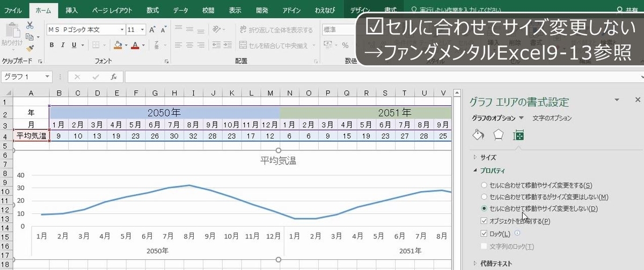Toggle Italic formatting
The height and width of the screenshot is (270, 644).
pyautogui.click(x=64, y=46)
